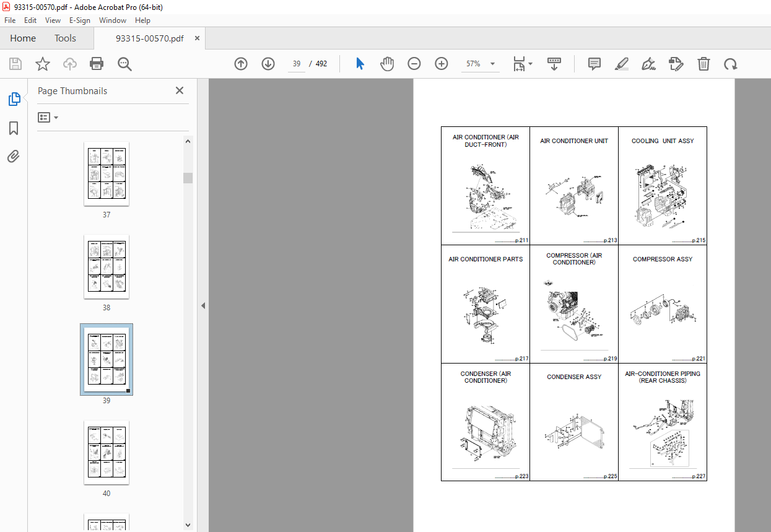Choose the Selection arrow tool

(x=360, y=64)
